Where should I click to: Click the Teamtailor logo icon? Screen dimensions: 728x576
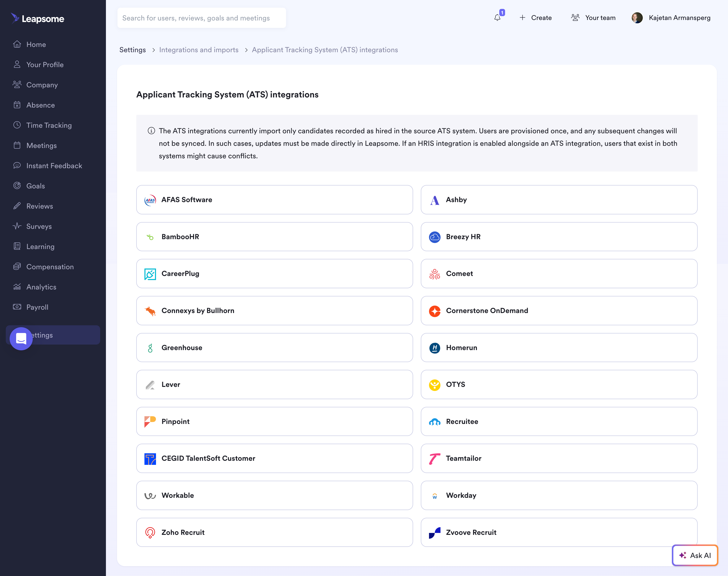click(x=435, y=459)
